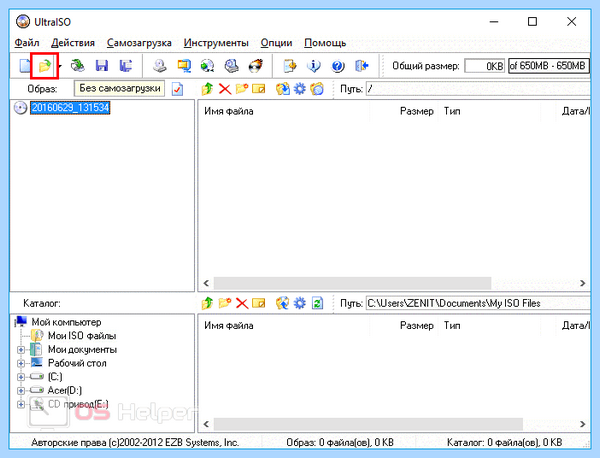The height and width of the screenshot is (458, 600).
Task: Click Rename icon in Каталог toolbar
Action: click(259, 303)
